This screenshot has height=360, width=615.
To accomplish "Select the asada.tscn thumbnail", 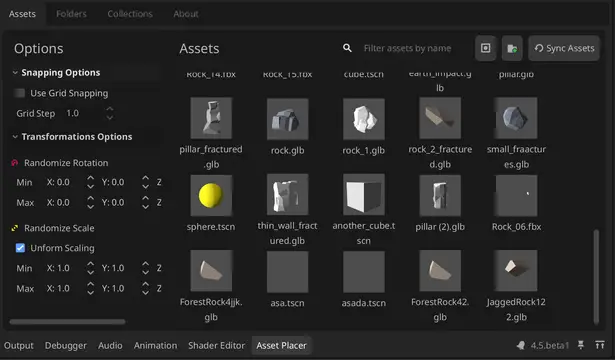I will [364, 272].
